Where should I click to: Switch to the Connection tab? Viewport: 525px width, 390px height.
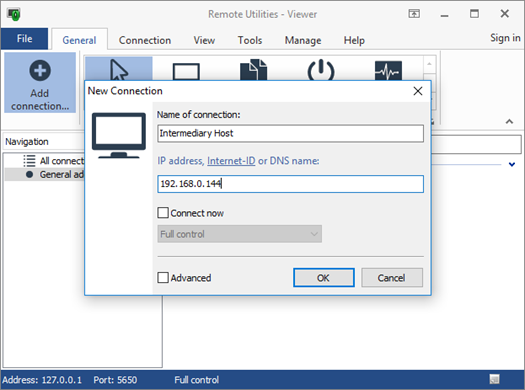(x=145, y=40)
